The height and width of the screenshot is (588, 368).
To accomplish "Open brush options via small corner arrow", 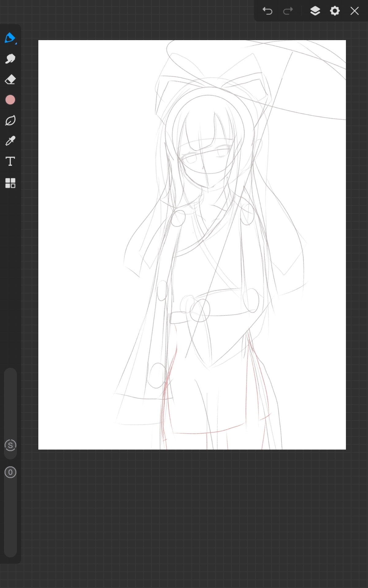I will click(x=16, y=43).
